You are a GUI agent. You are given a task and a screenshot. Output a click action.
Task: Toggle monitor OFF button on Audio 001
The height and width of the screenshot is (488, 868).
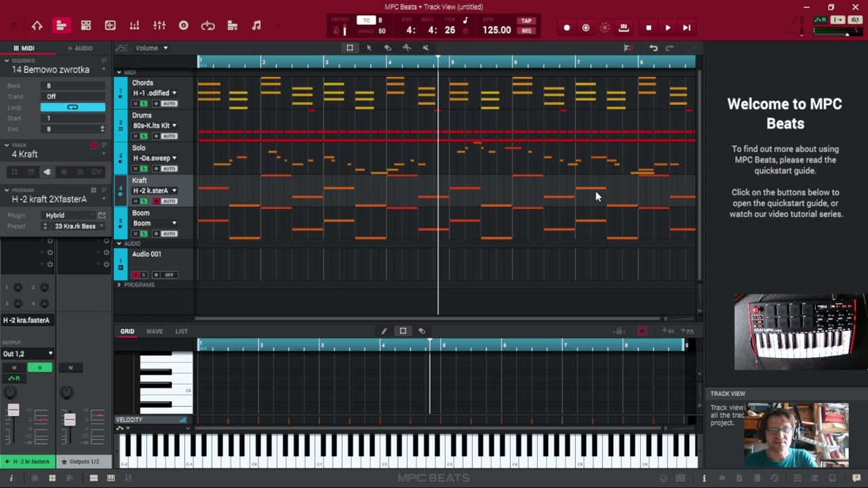point(169,274)
